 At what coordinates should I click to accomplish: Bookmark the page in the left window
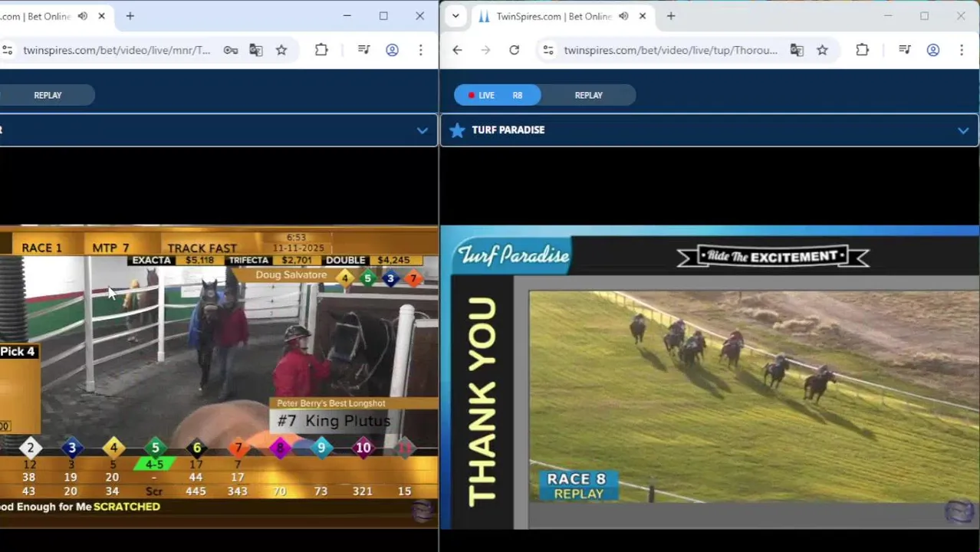pos(281,50)
